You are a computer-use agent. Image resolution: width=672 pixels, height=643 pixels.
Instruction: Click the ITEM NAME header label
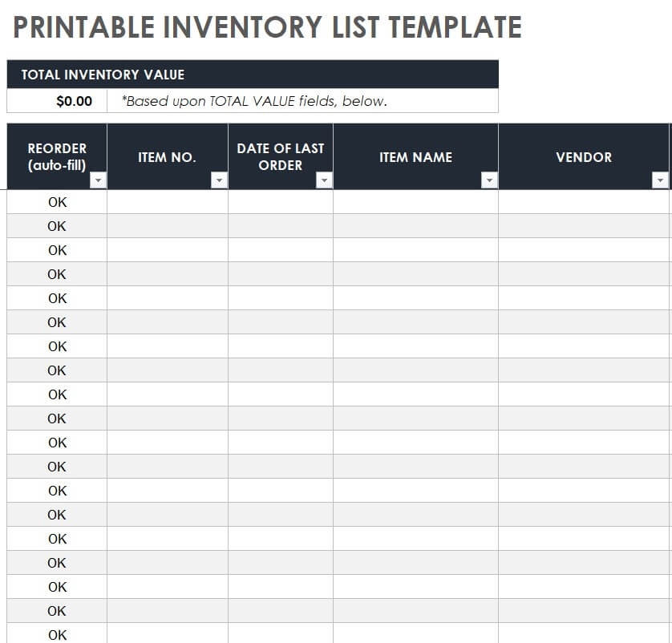pyautogui.click(x=415, y=157)
